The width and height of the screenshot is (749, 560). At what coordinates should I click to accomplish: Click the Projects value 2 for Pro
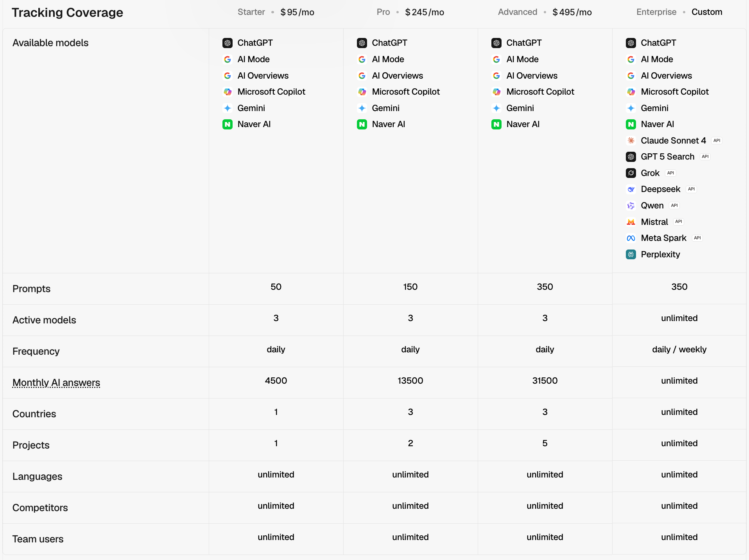pos(410,443)
